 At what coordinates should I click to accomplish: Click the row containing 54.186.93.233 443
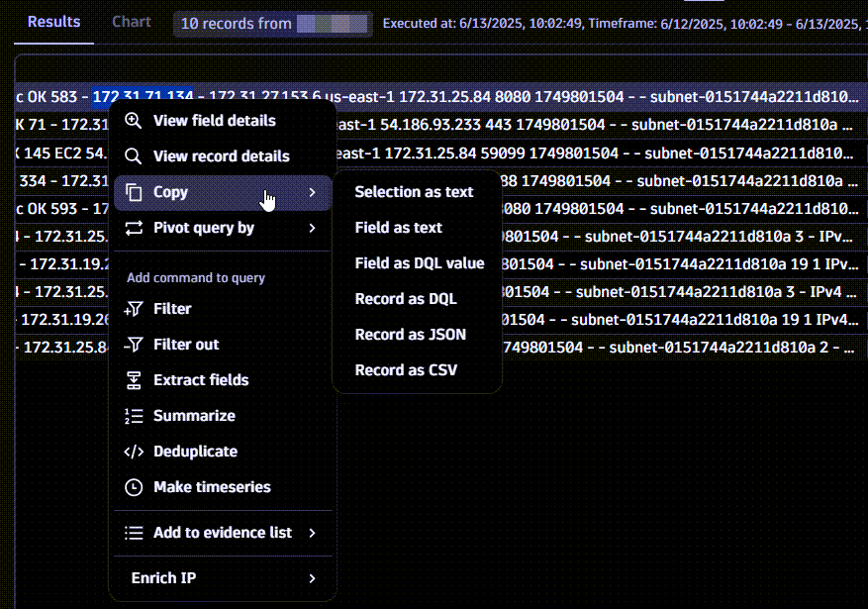pyautogui.click(x=440, y=125)
